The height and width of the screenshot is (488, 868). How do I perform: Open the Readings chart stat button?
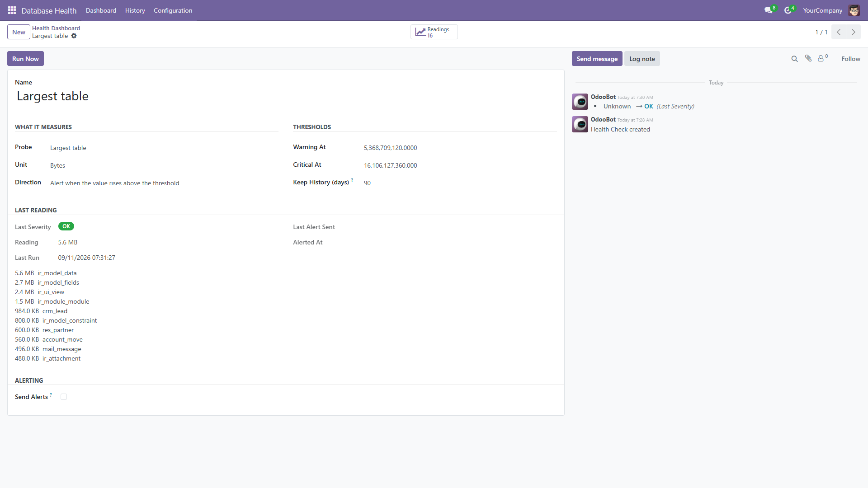point(434,32)
